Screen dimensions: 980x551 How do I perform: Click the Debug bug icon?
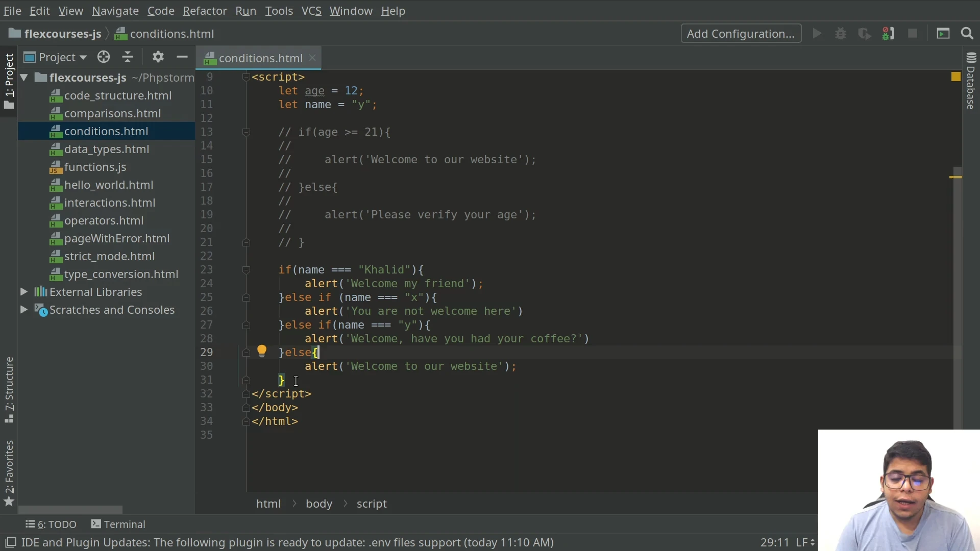(841, 34)
